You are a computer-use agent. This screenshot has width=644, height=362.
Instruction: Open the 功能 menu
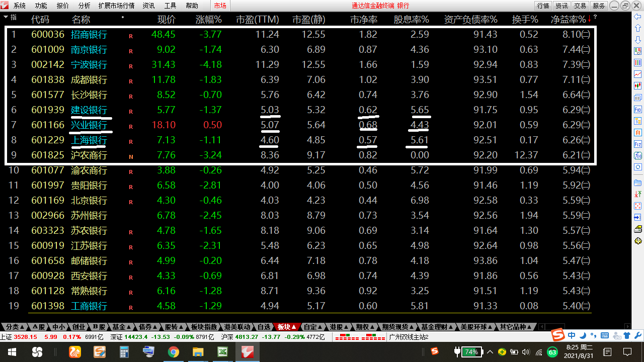(41, 6)
